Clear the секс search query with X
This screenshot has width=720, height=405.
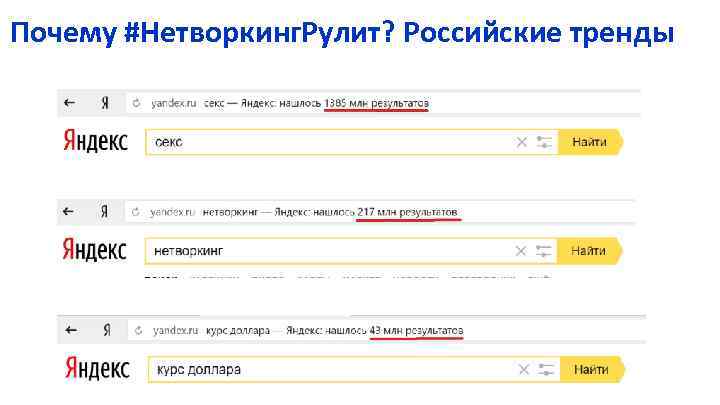click(522, 142)
